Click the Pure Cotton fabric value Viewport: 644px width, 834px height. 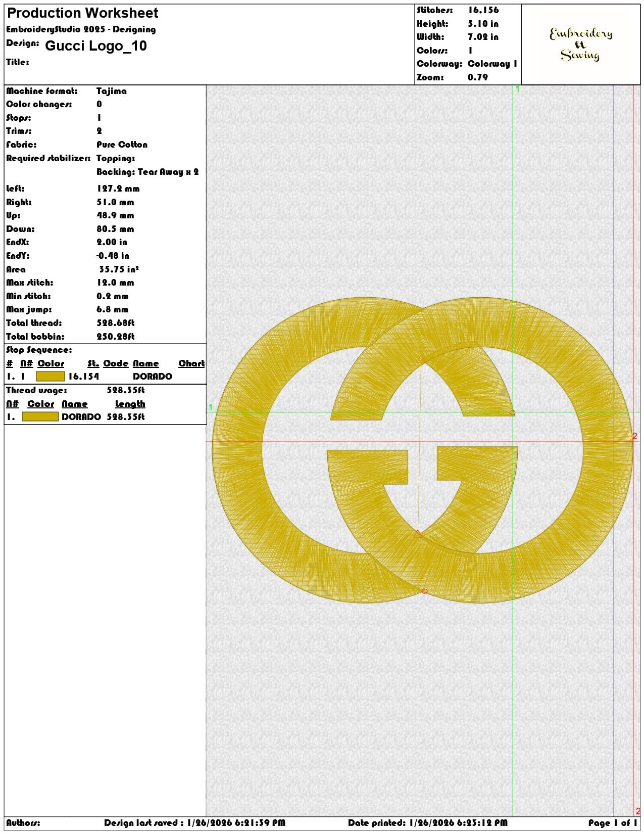point(122,145)
